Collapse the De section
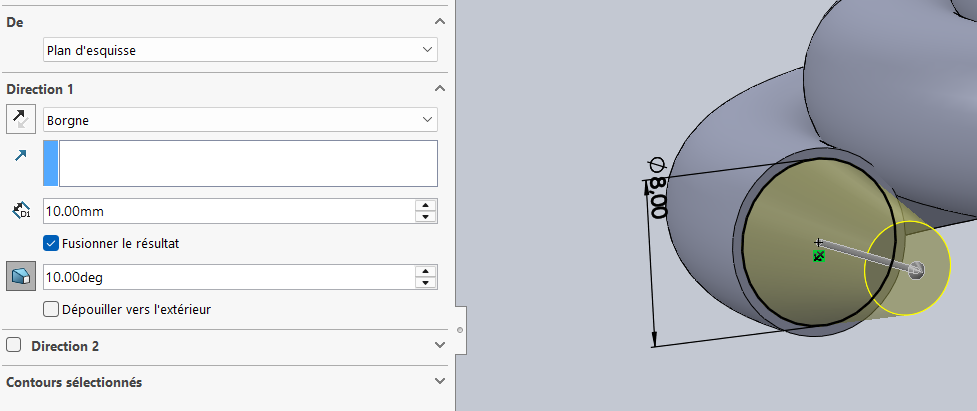This screenshot has height=411, width=977. (440, 22)
